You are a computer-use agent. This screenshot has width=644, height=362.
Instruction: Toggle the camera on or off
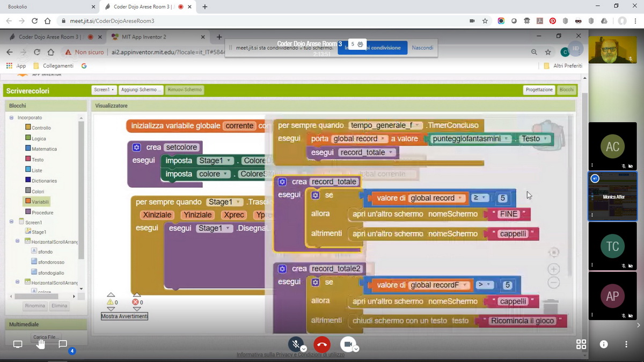click(x=348, y=344)
